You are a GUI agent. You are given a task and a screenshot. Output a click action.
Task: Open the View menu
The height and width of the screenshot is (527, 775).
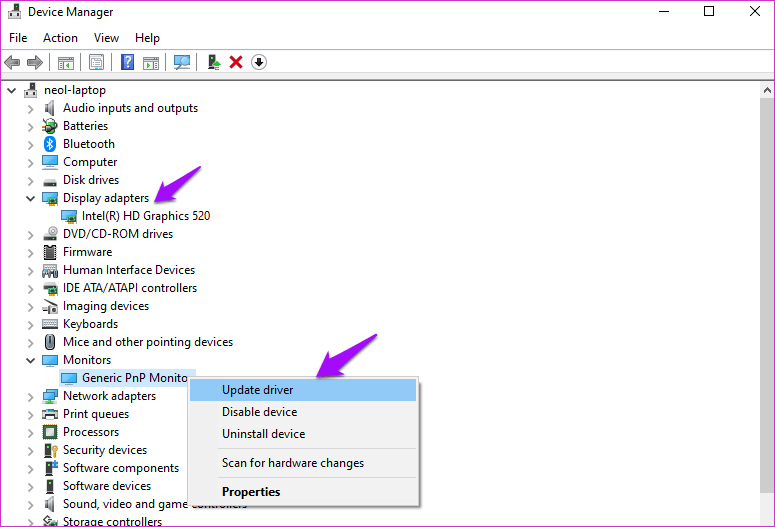(x=106, y=38)
